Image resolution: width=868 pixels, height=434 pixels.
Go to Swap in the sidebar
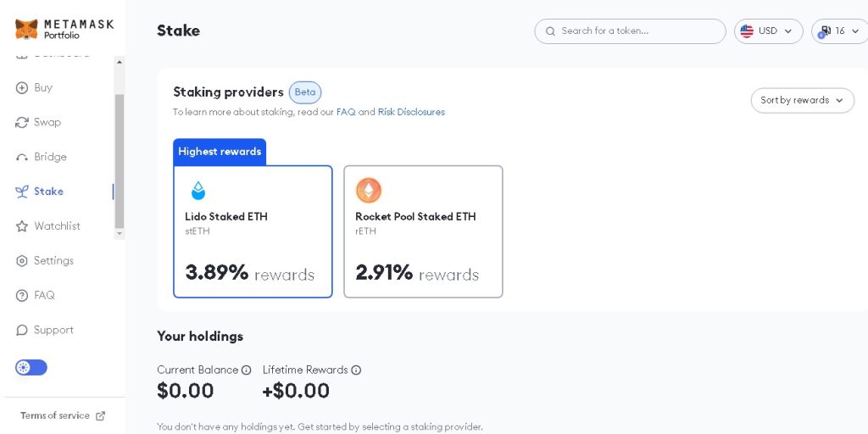pyautogui.click(x=47, y=122)
